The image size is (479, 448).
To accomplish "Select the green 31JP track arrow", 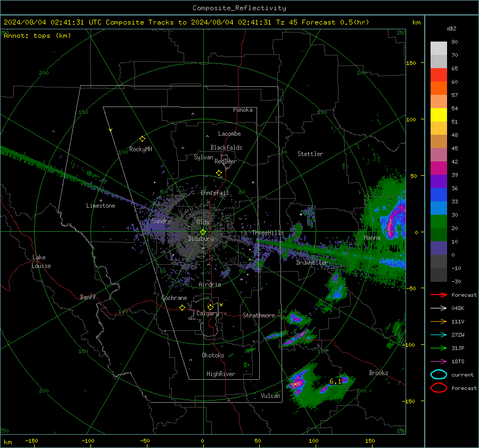I will pyautogui.click(x=439, y=348).
